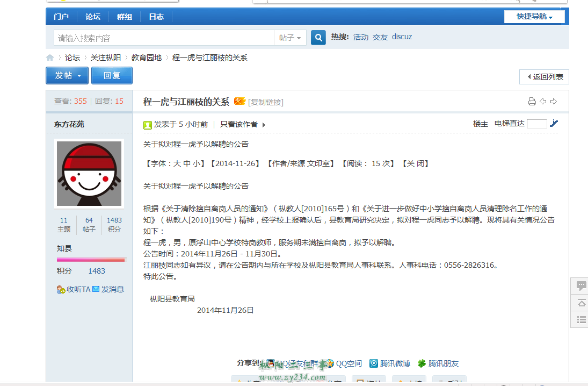Click the signature 枞阳县教育局
This screenshot has width=588, height=386.
click(172, 299)
